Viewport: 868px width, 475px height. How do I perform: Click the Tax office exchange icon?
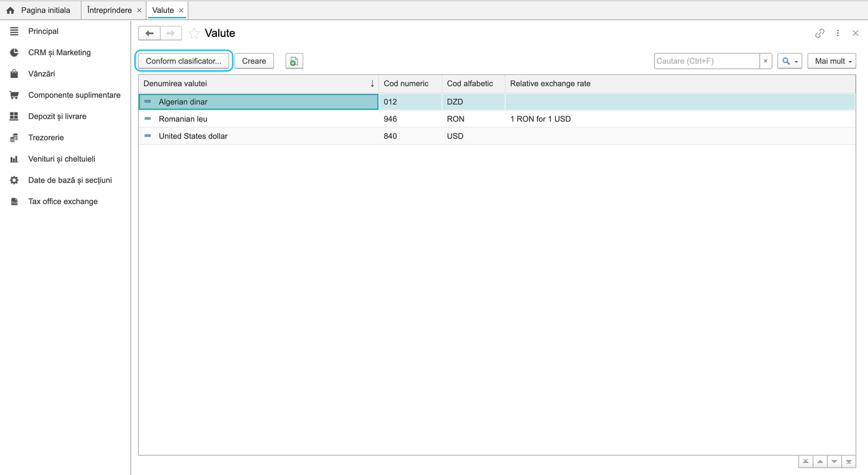tap(14, 201)
